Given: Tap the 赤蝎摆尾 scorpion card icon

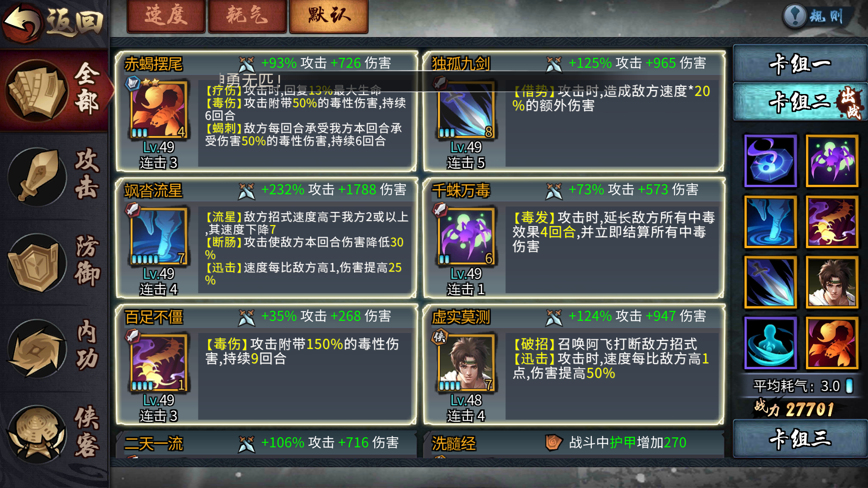Looking at the screenshot, I should pyautogui.click(x=159, y=109).
